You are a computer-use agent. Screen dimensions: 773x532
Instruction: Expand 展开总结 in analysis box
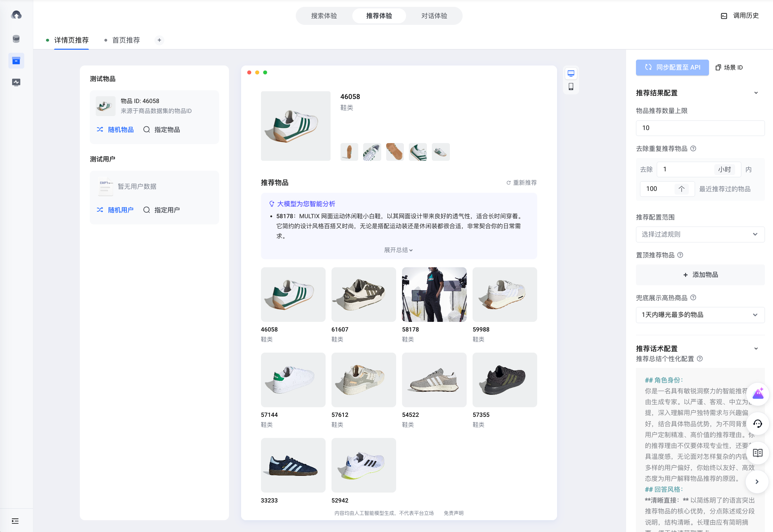click(398, 250)
